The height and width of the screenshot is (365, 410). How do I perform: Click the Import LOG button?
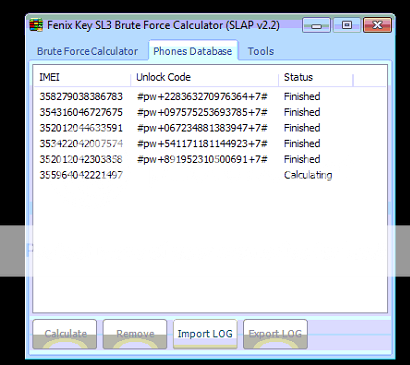(x=205, y=334)
